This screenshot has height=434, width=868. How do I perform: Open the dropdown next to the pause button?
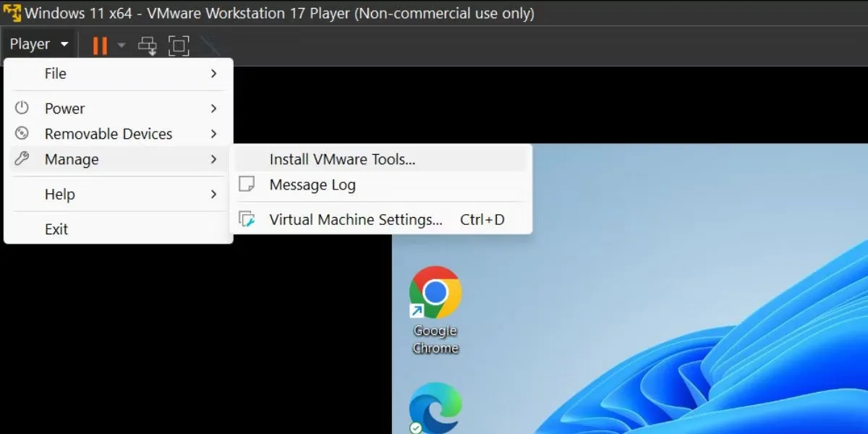120,45
